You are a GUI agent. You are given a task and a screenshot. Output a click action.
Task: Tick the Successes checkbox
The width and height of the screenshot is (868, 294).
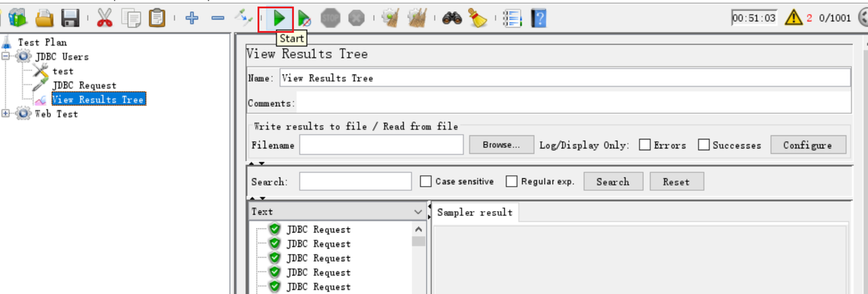click(x=704, y=145)
